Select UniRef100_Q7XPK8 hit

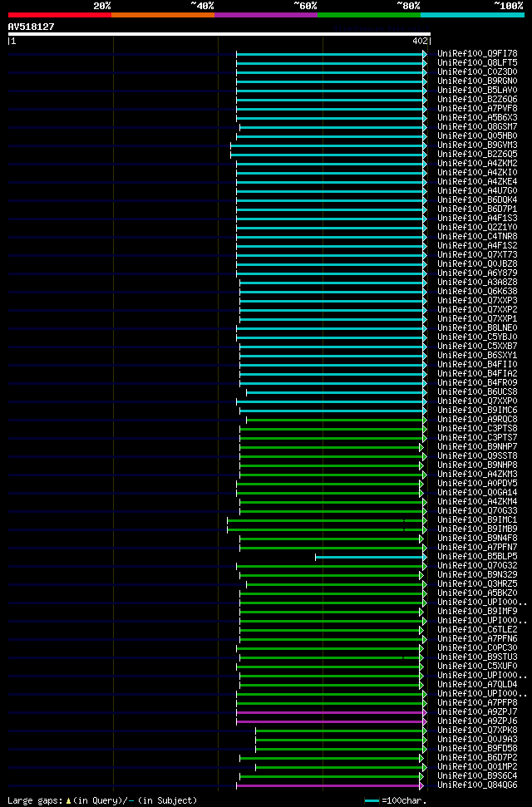coord(477,731)
